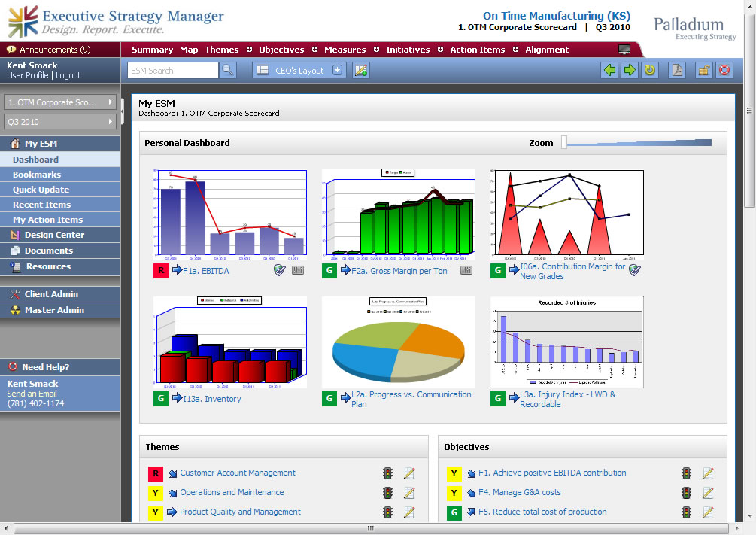Open Master Admin in the sidebar
Viewport: 756px width, 535px height.
coord(60,310)
